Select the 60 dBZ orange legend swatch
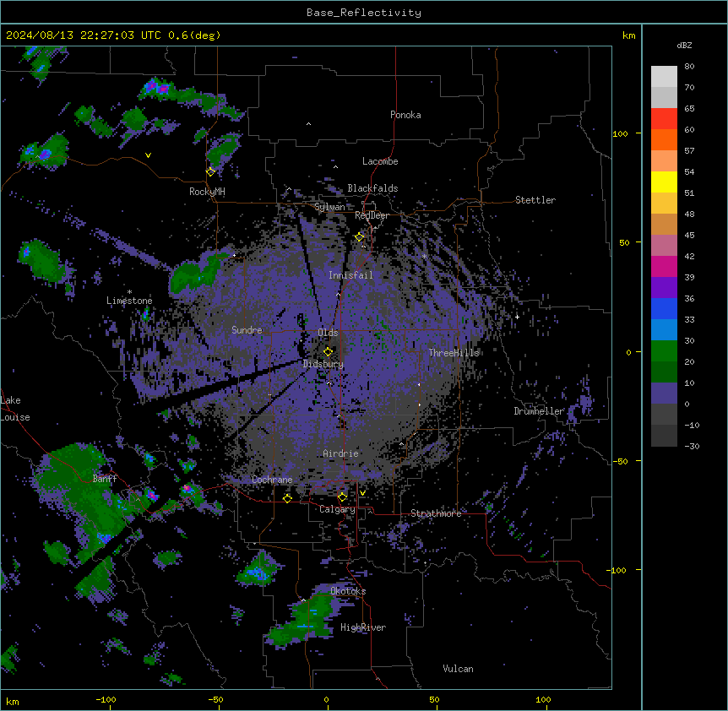Image resolution: width=728 pixels, height=711 pixels. (x=664, y=139)
